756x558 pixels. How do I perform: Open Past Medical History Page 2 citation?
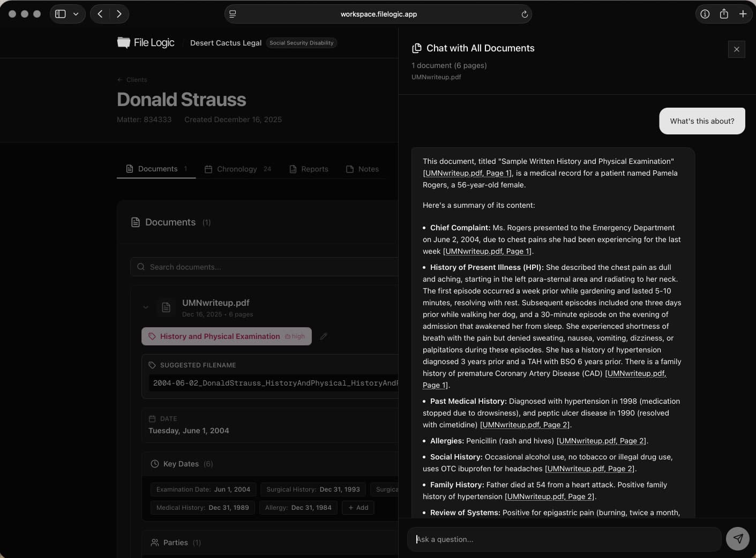click(x=525, y=425)
